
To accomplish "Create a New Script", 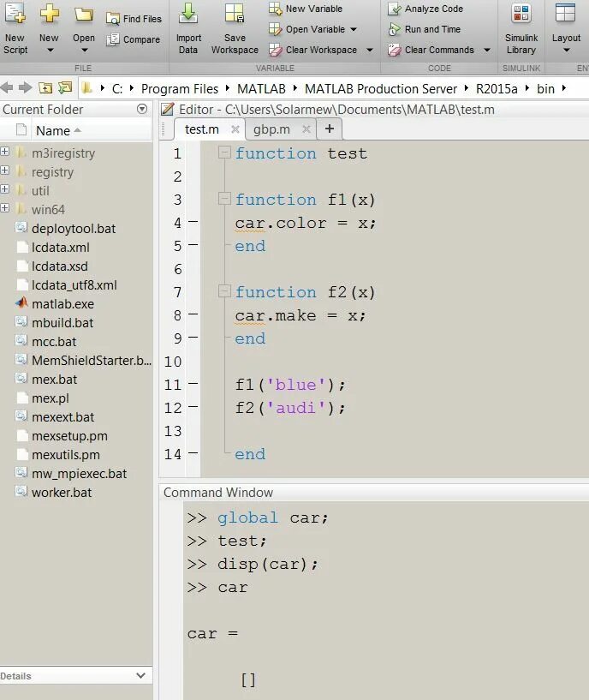I will click(x=15, y=27).
